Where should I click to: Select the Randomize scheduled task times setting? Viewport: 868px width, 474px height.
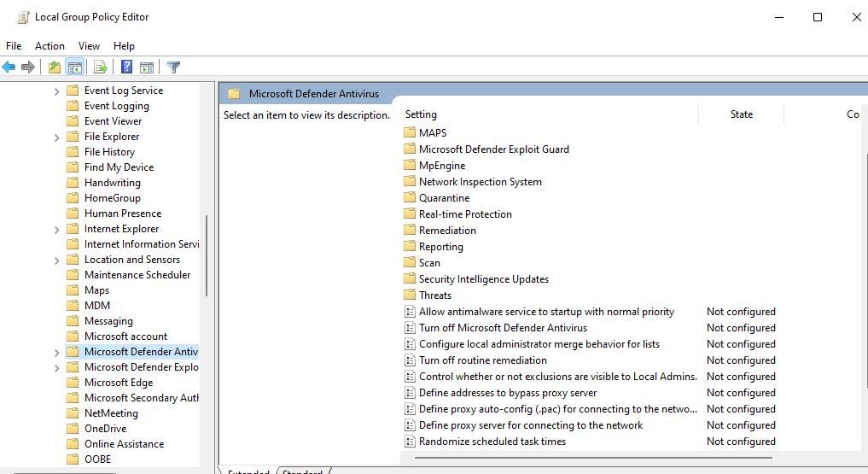coord(492,442)
